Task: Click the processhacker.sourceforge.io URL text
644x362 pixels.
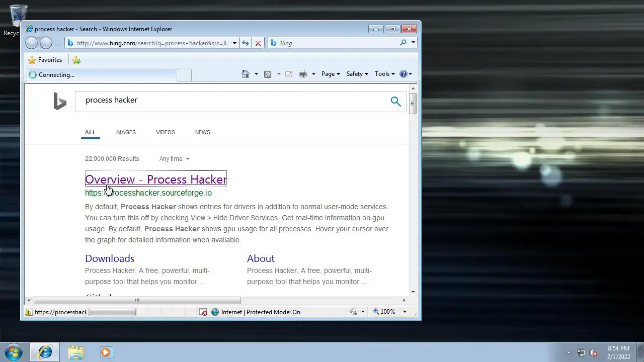Action: coord(148,193)
